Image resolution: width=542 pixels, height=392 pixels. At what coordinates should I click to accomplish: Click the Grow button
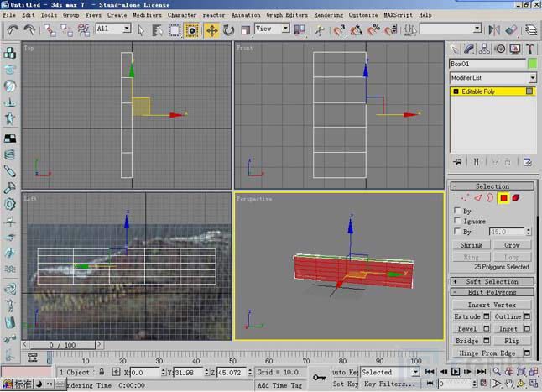pos(512,245)
